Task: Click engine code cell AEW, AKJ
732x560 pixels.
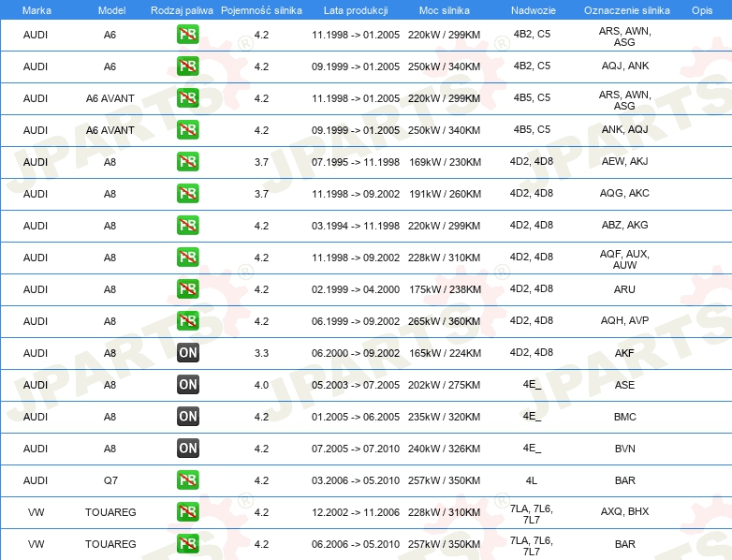Action: click(625, 161)
